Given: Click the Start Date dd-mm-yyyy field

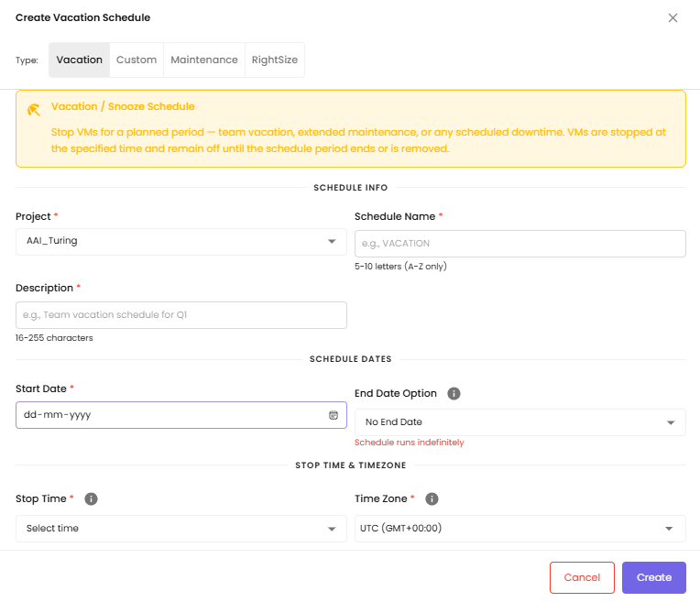Looking at the screenshot, I should click(181, 415).
